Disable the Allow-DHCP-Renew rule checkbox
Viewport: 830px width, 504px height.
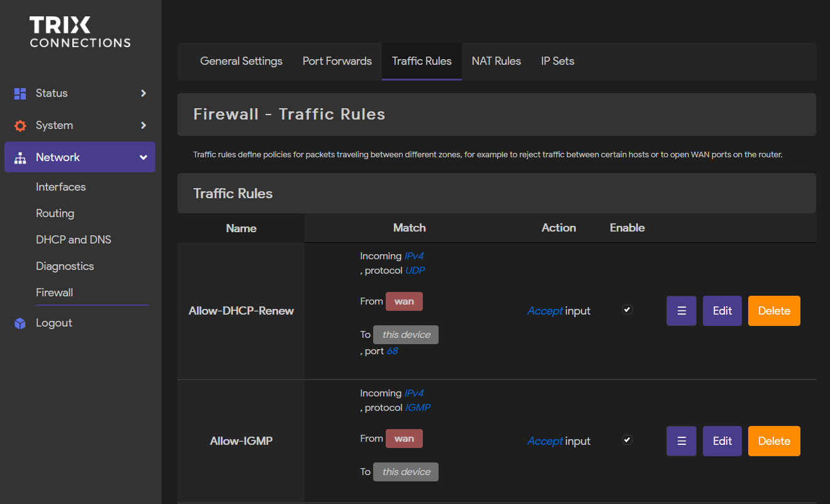point(627,310)
